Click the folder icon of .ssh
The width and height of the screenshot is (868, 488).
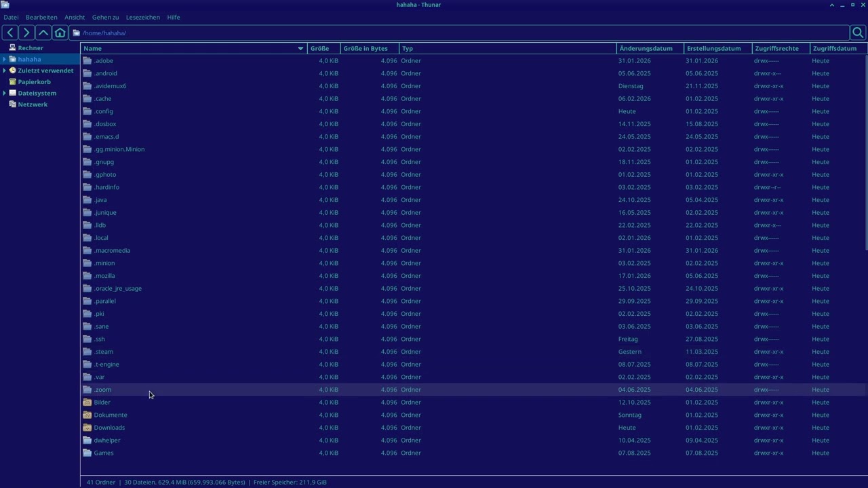(x=87, y=339)
